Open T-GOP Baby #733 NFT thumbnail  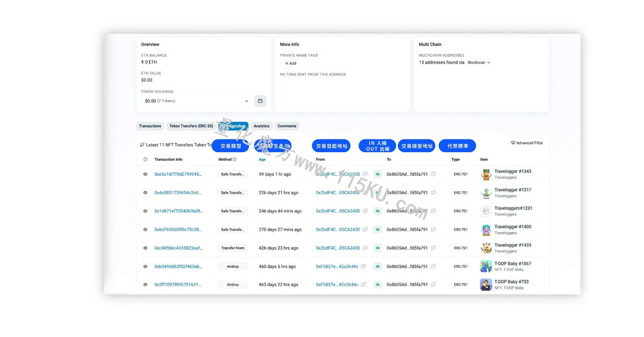click(x=486, y=284)
